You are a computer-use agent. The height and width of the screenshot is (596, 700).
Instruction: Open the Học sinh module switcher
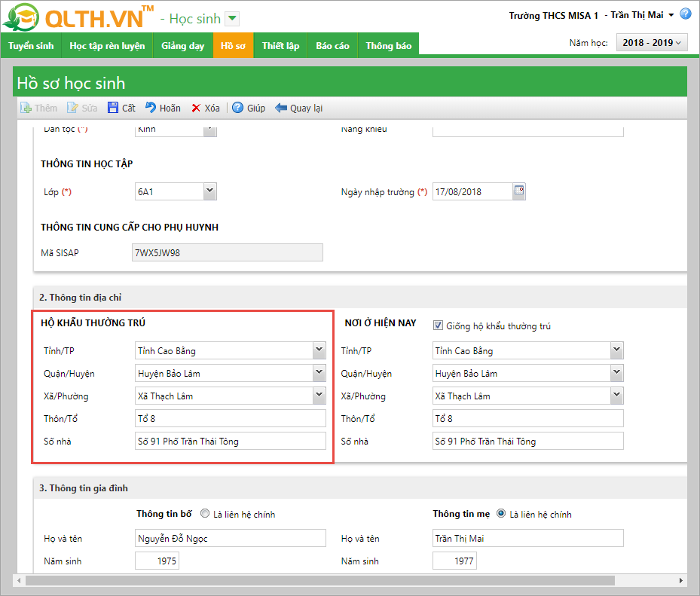click(x=232, y=19)
